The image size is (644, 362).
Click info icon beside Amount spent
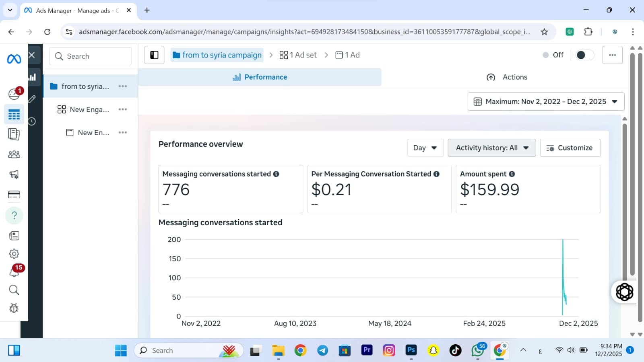coord(512,174)
